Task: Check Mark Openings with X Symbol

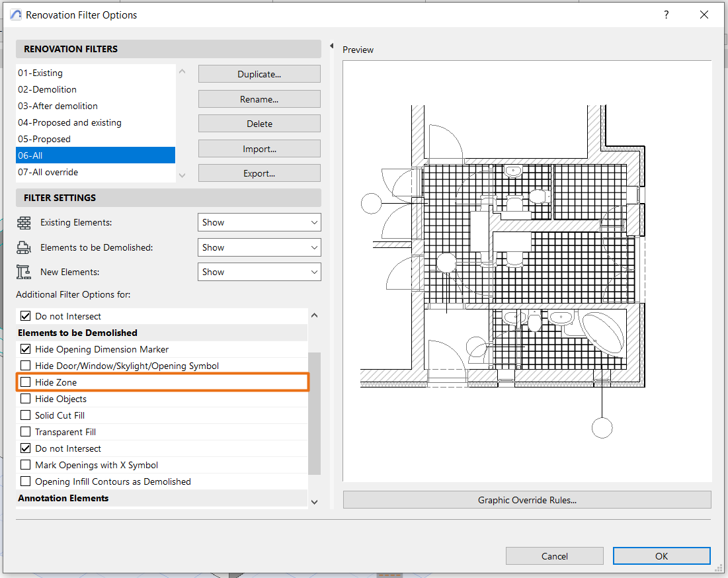Action: coord(26,464)
